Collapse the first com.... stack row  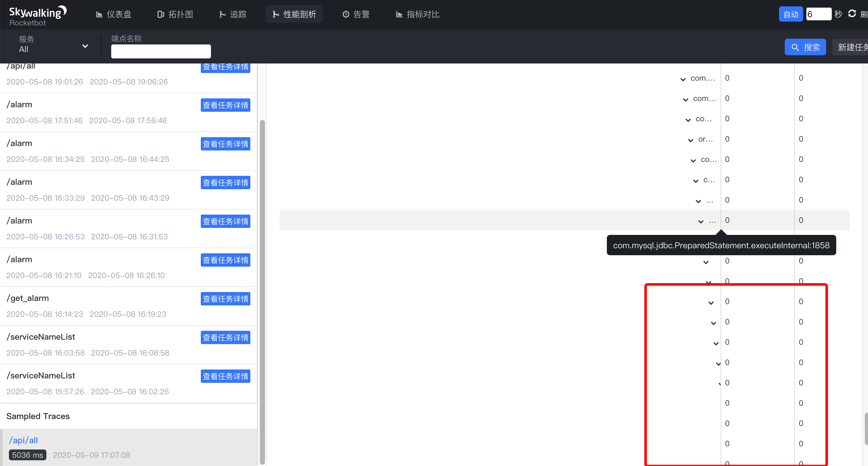pos(683,79)
